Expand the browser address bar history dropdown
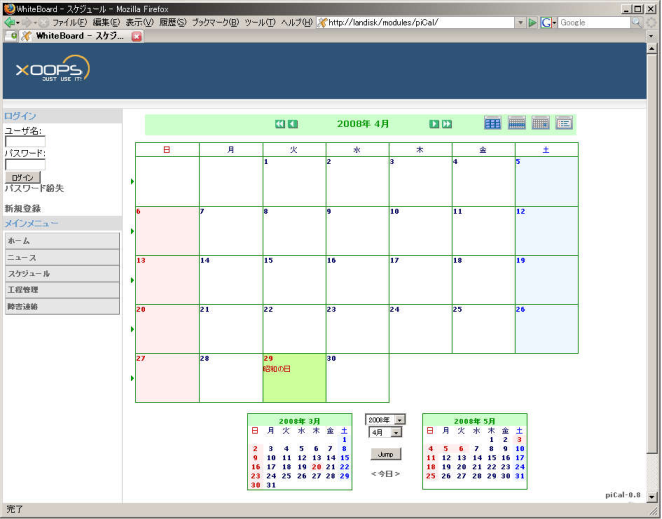The width and height of the screenshot is (662, 519). coord(521,22)
